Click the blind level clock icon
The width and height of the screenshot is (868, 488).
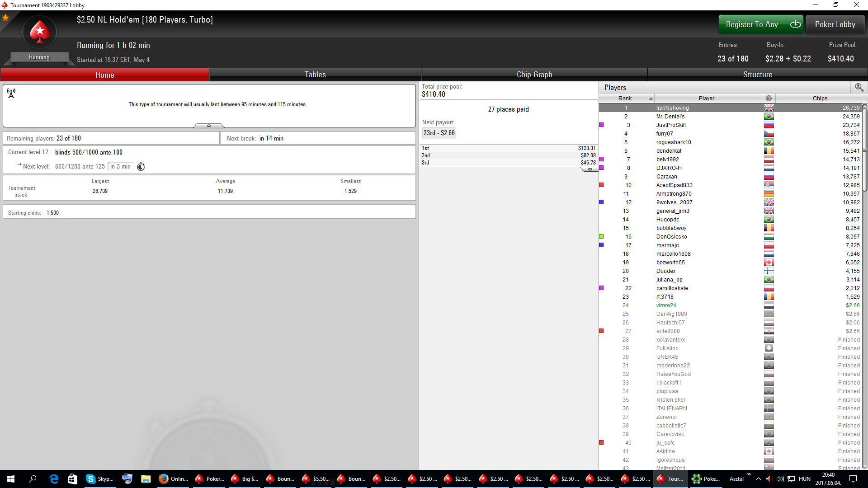tap(141, 167)
